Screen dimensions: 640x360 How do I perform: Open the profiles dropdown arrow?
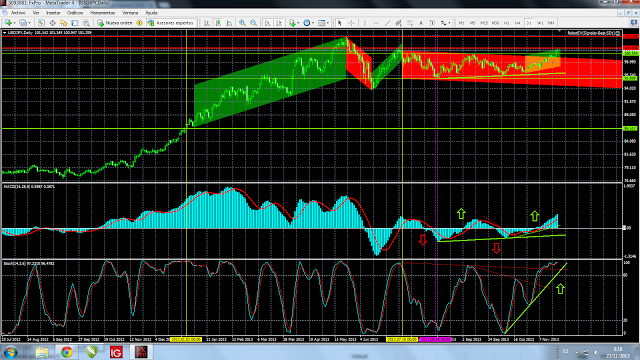(x=30, y=23)
